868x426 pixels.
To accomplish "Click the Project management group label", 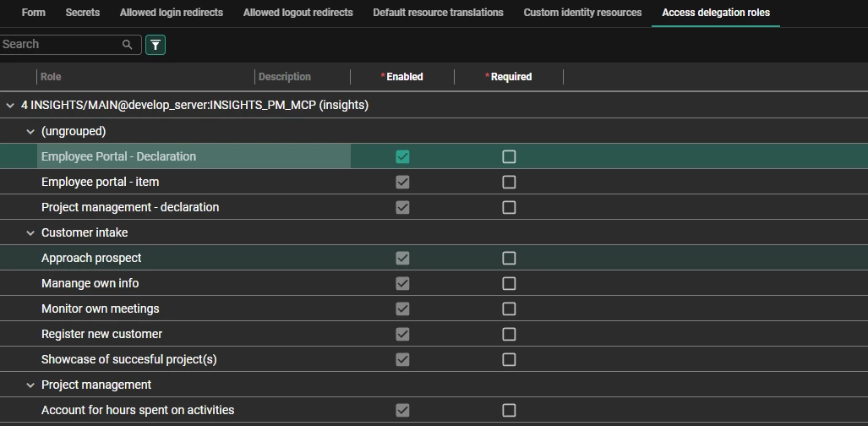I will pyautogui.click(x=96, y=385).
